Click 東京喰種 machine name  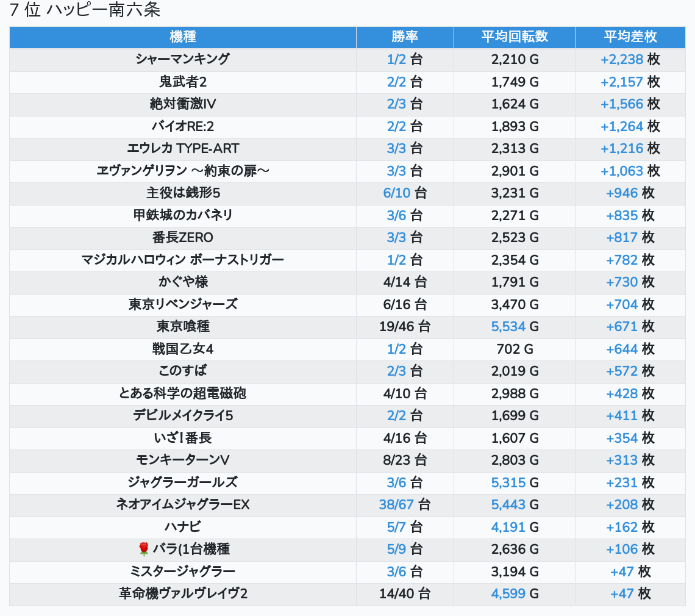tap(183, 326)
